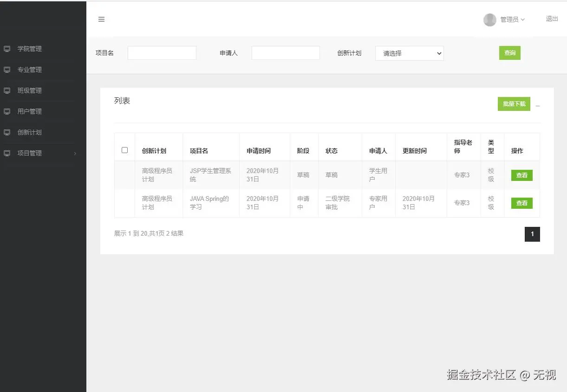Image resolution: width=567 pixels, height=392 pixels.
Task: Open 专业管理 in the sidebar
Action: pyautogui.click(x=30, y=70)
